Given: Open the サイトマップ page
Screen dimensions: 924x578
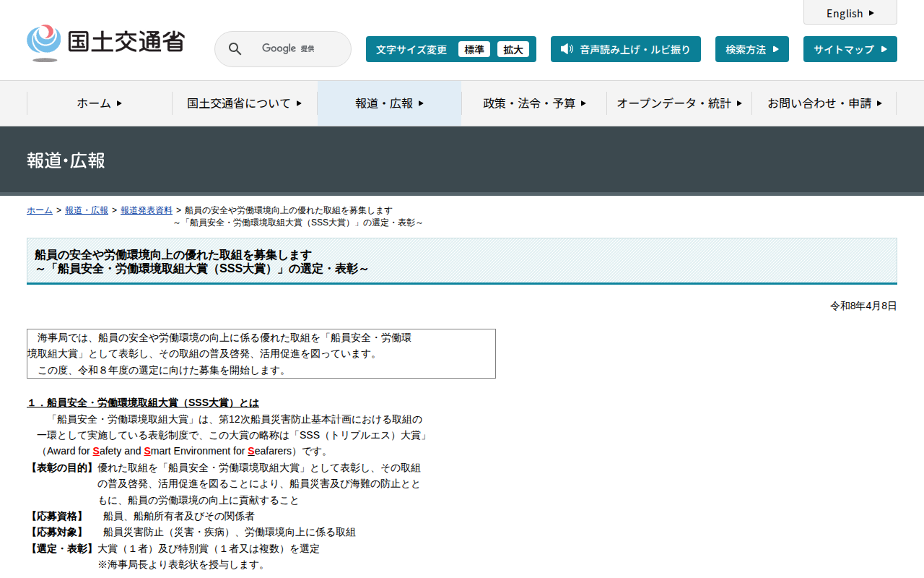Looking at the screenshot, I should pyautogui.click(x=850, y=49).
